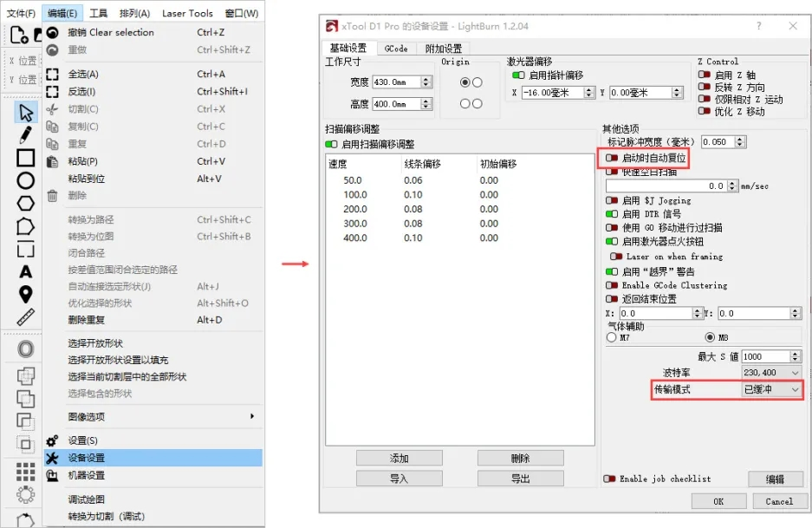Click the 删除 button under the table
This screenshot has width=812, height=528.
521,458
